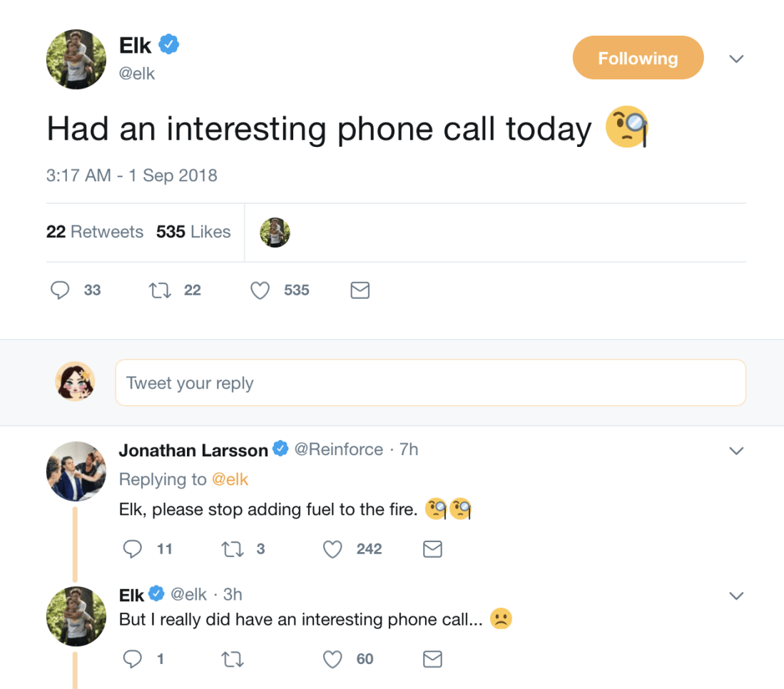Open dropdown arrow next to Following button
784x689 pixels.
736,58
